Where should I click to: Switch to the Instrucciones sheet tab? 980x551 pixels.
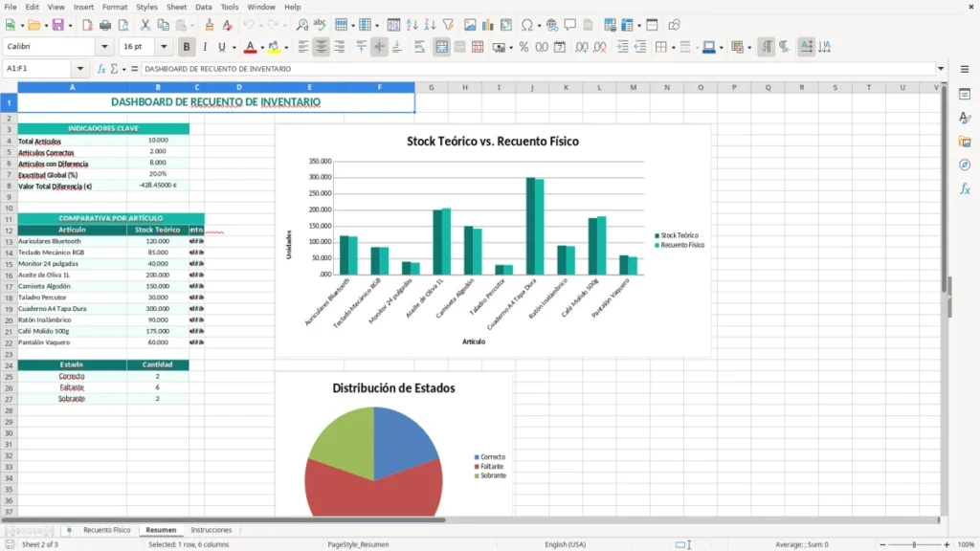(x=212, y=530)
